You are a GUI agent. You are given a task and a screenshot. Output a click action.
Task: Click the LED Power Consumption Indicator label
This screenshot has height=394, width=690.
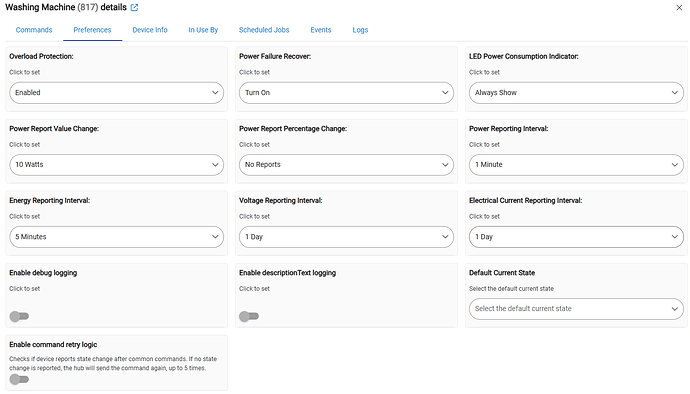tap(524, 56)
